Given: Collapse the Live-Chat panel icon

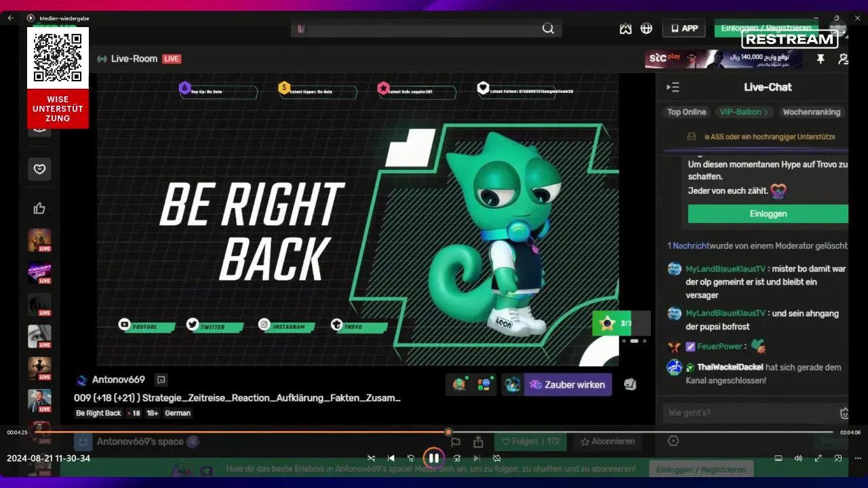Looking at the screenshot, I should click(673, 87).
